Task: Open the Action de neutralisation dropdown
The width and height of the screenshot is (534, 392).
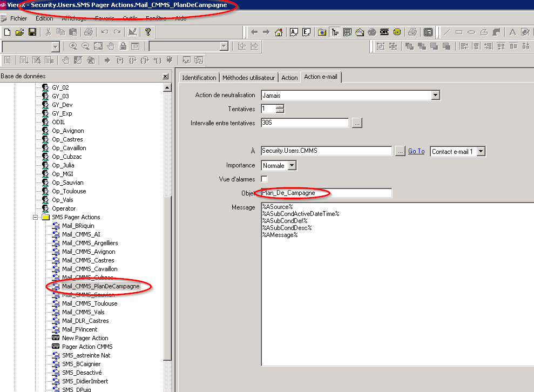Action: 435,96
